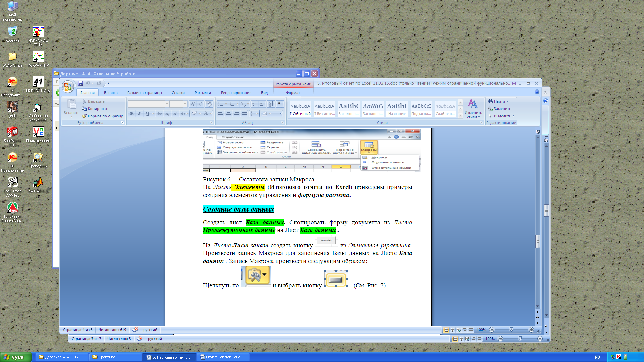
Task: Click the Save icon in quick access toolbar
Action: [80, 83]
